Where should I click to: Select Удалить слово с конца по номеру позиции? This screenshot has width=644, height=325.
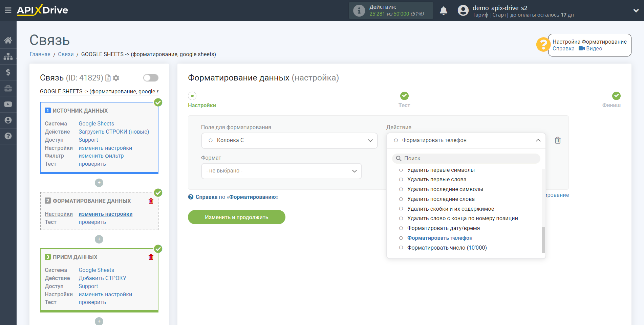tap(463, 218)
